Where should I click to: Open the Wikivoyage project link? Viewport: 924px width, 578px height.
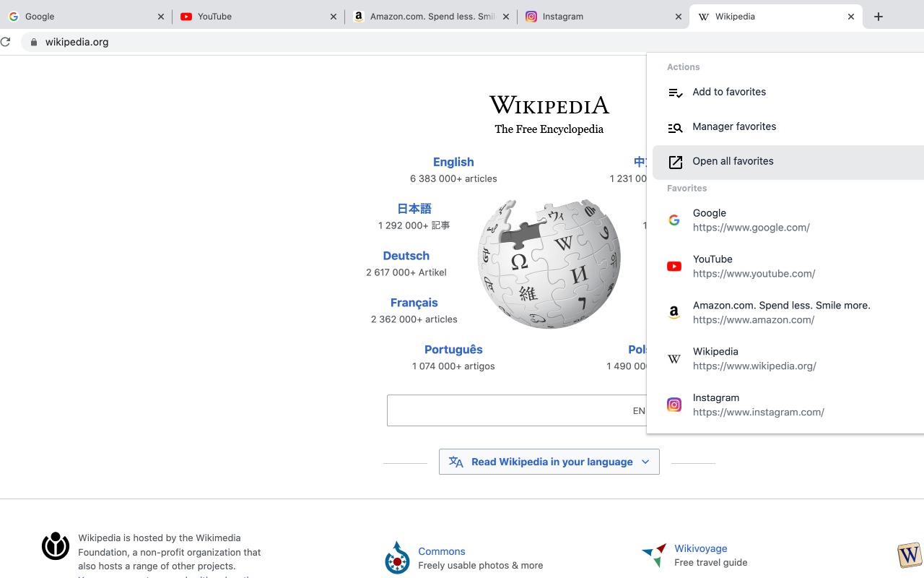click(x=701, y=548)
